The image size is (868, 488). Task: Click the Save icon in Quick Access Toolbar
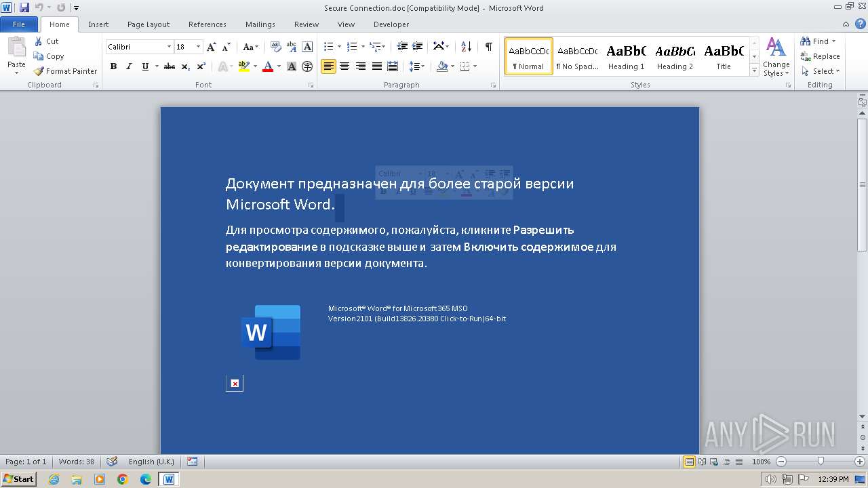(x=24, y=7)
